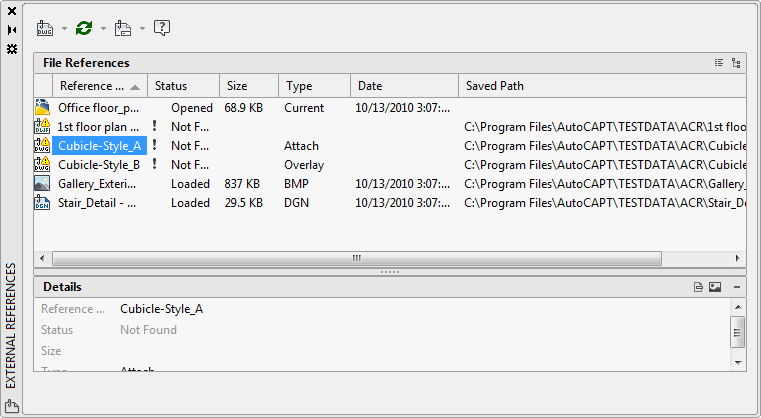
Task: Show the Preview mode in details pane
Action: tap(715, 287)
